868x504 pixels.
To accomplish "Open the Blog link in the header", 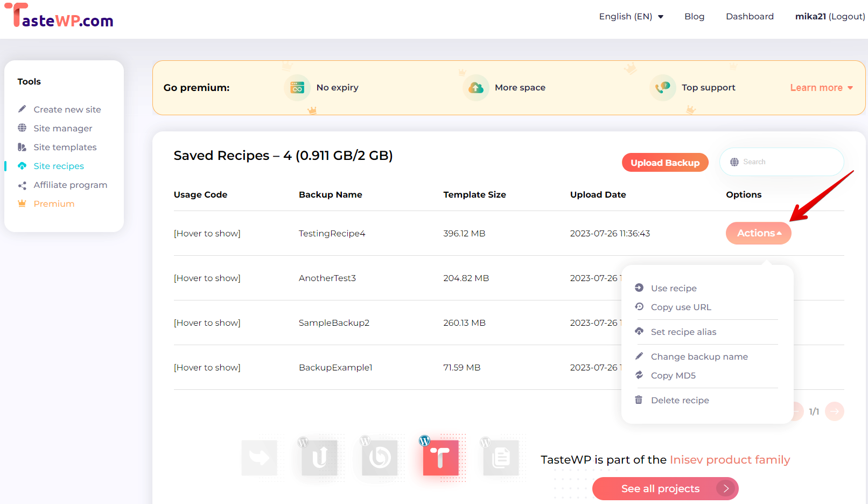I will pyautogui.click(x=694, y=16).
